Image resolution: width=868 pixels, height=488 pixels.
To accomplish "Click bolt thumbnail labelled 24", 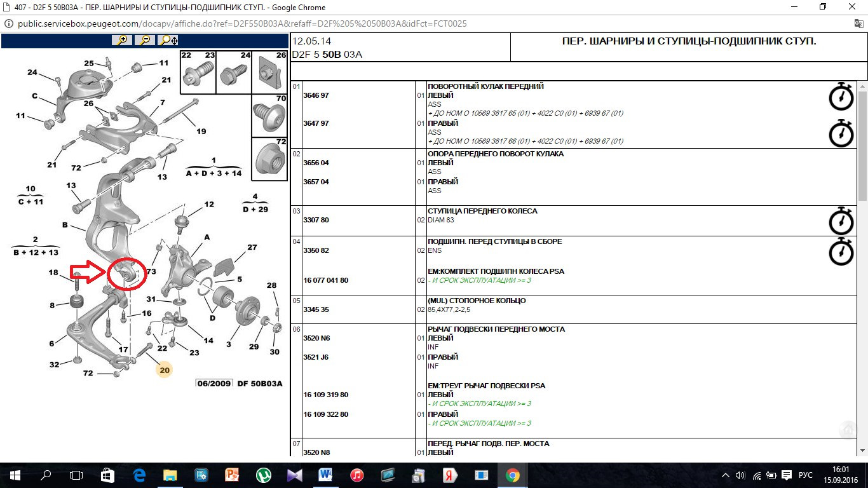I will (234, 72).
